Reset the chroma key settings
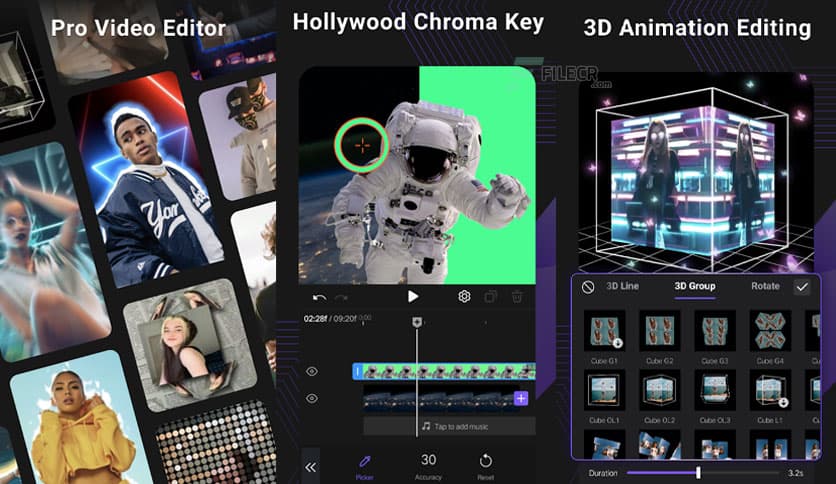The height and width of the screenshot is (484, 836). pyautogui.click(x=486, y=466)
